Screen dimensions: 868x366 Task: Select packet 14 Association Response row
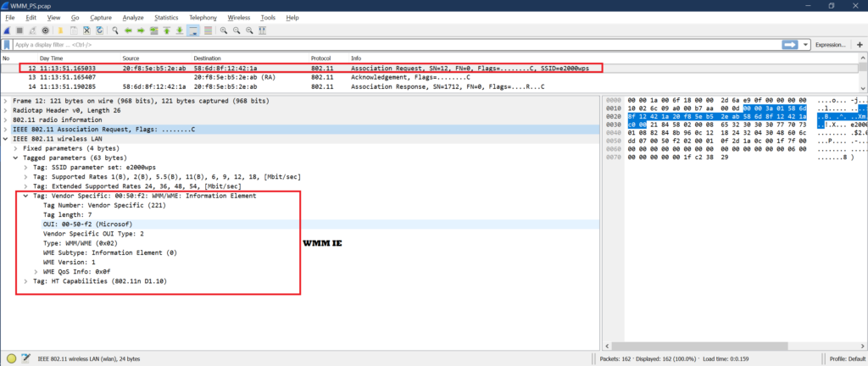[429, 86]
